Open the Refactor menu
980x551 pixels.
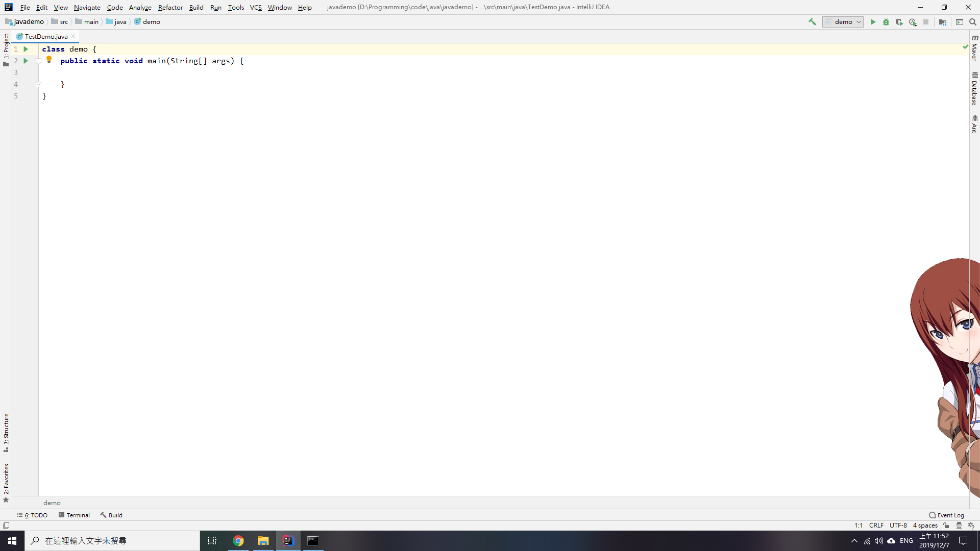tap(170, 7)
